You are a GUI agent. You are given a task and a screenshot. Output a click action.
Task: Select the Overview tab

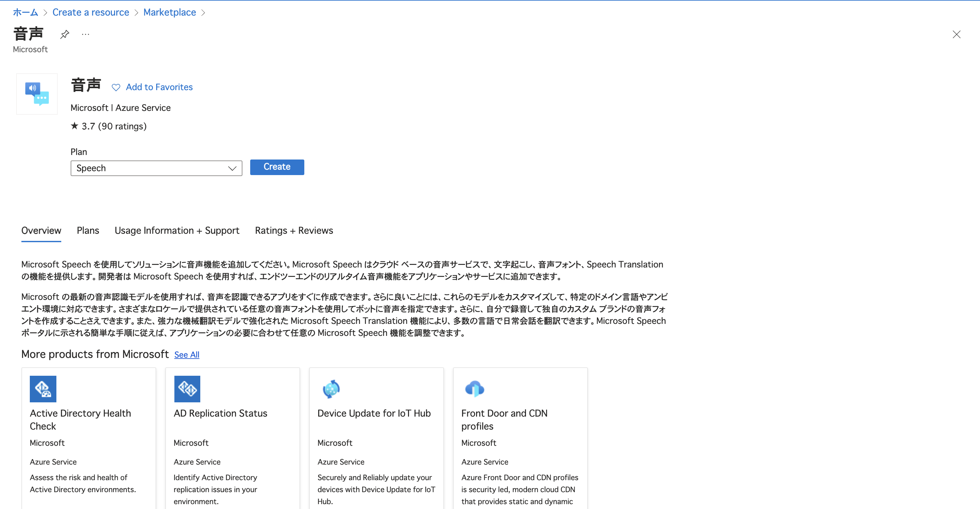point(41,230)
